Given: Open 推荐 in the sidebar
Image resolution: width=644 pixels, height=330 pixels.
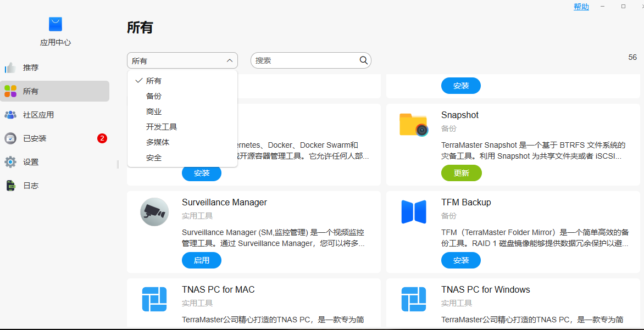Looking at the screenshot, I should (31, 68).
